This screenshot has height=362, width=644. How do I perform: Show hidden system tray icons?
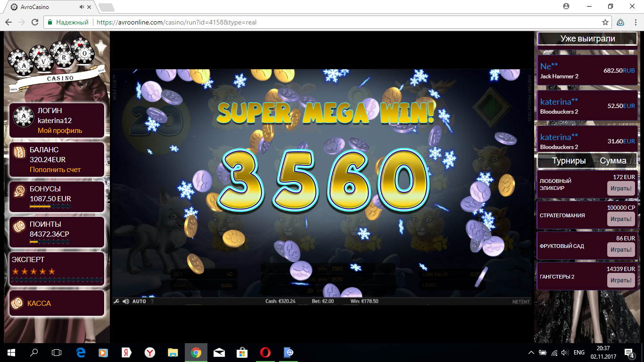531,353
